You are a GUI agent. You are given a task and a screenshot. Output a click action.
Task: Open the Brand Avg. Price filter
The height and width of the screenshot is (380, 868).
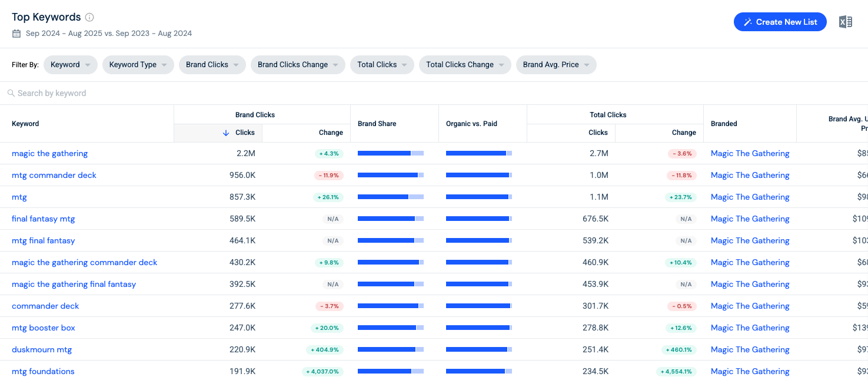(556, 65)
